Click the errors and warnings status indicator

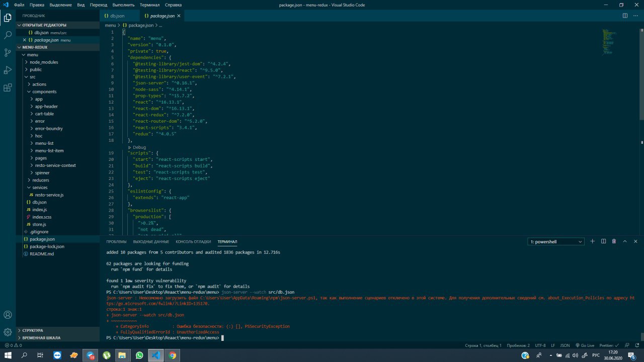click(13, 345)
